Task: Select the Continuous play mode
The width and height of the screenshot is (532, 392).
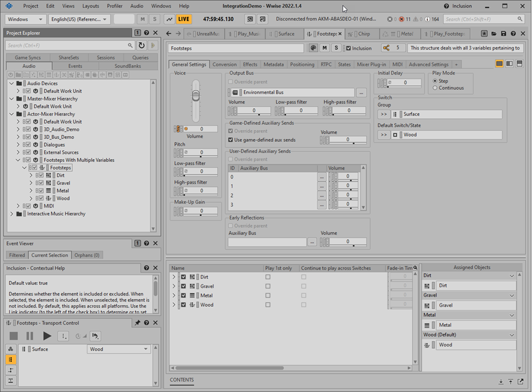Action: (x=436, y=88)
